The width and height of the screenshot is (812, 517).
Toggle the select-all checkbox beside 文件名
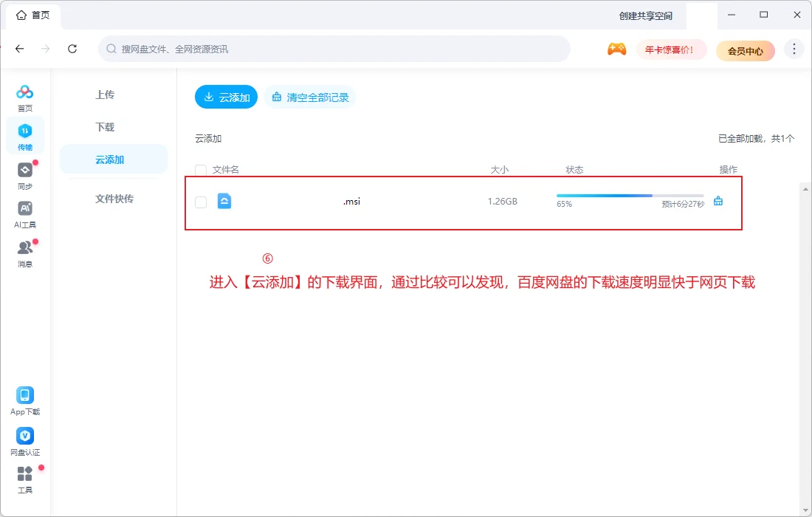pyautogui.click(x=200, y=169)
